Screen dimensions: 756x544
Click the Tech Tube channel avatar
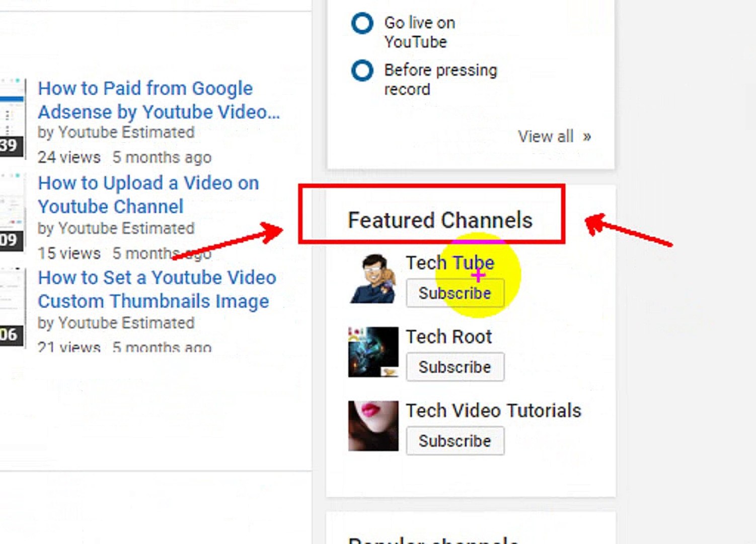tap(373, 279)
